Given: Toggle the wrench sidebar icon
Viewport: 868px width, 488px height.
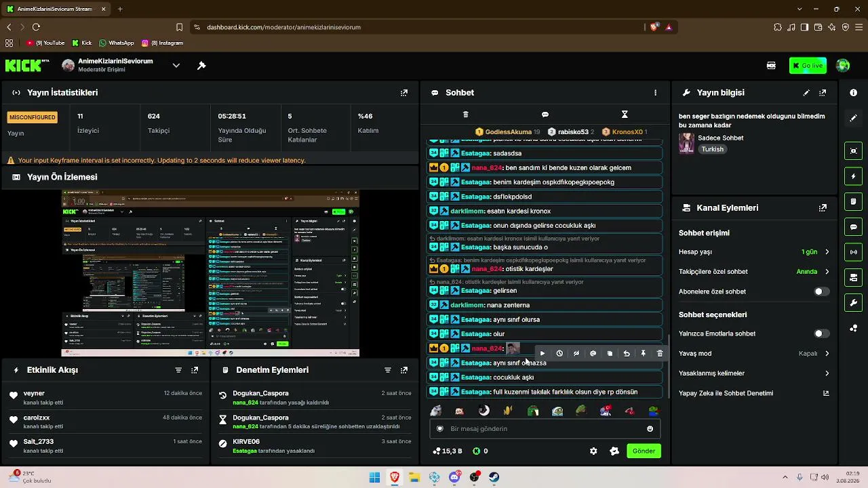Looking at the screenshot, I should [853, 302].
